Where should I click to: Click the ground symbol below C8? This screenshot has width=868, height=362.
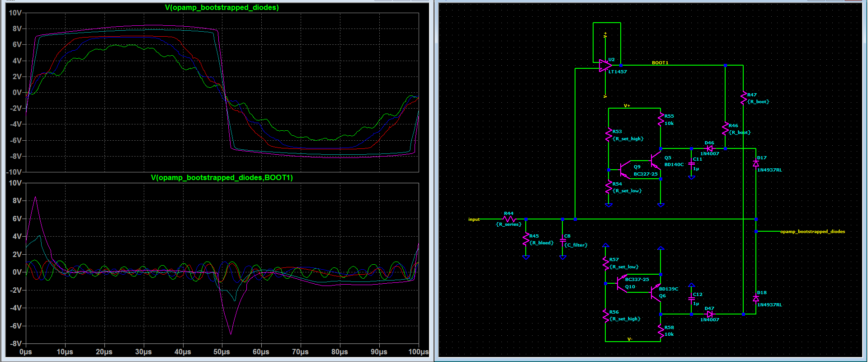pyautogui.click(x=563, y=257)
